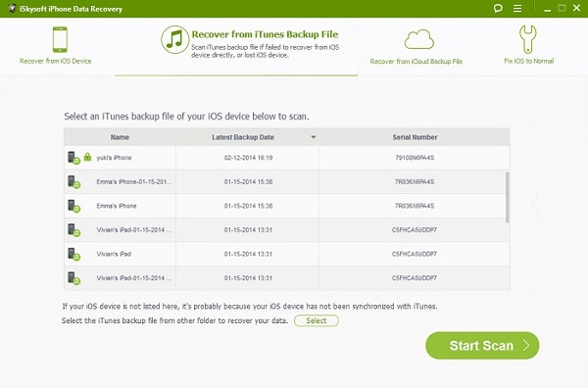
Task: Open the hamburger menu icon in title bar
Action: (517, 8)
